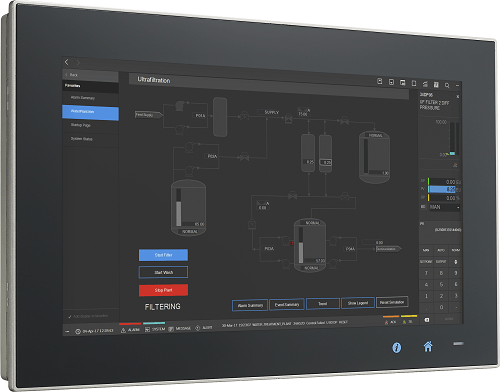Click the status bar dash icon before clock
This screenshot has width=500, height=392.
[67, 332]
